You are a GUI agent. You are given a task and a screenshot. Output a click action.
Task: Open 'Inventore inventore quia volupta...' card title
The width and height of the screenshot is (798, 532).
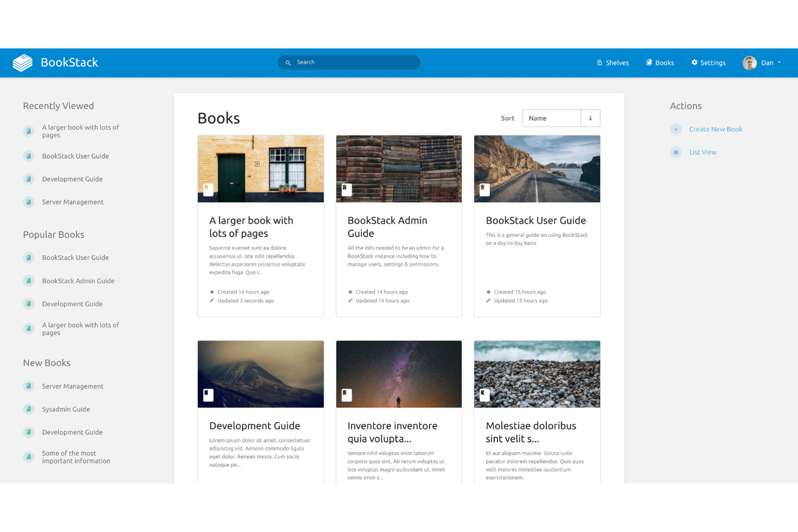coord(393,432)
